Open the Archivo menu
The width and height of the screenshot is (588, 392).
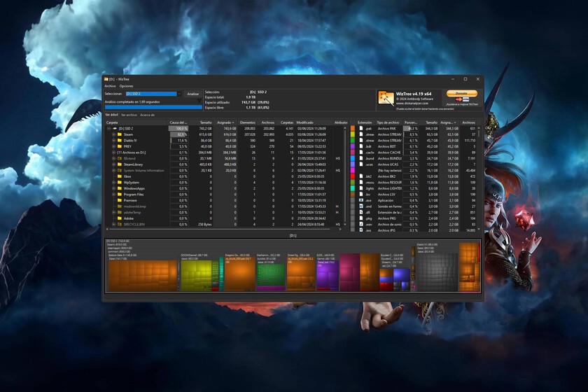(111, 86)
